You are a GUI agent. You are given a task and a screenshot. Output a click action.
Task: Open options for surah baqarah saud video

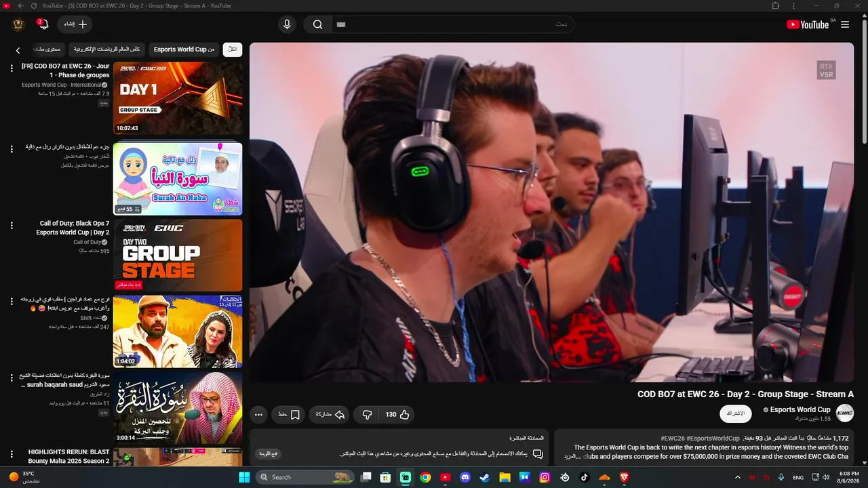point(12,378)
